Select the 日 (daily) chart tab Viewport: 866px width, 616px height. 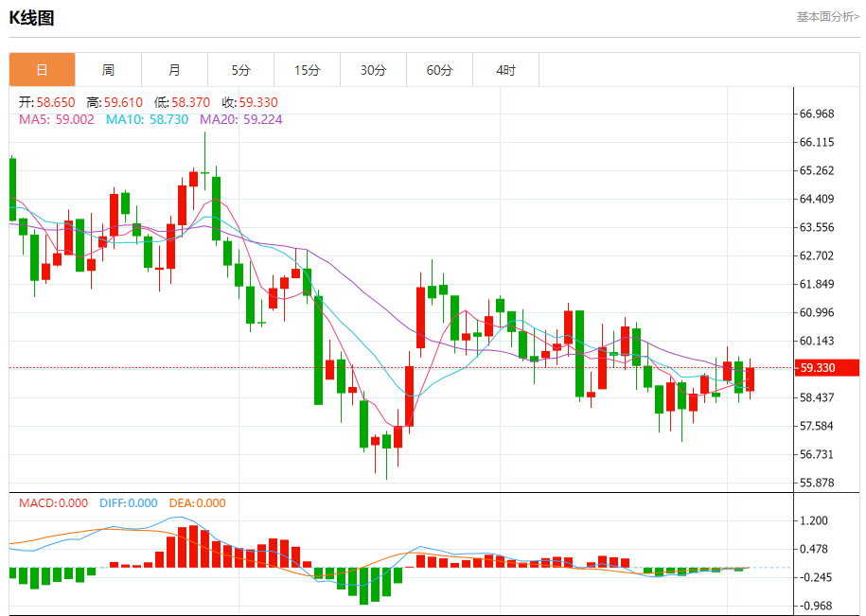tap(42, 70)
